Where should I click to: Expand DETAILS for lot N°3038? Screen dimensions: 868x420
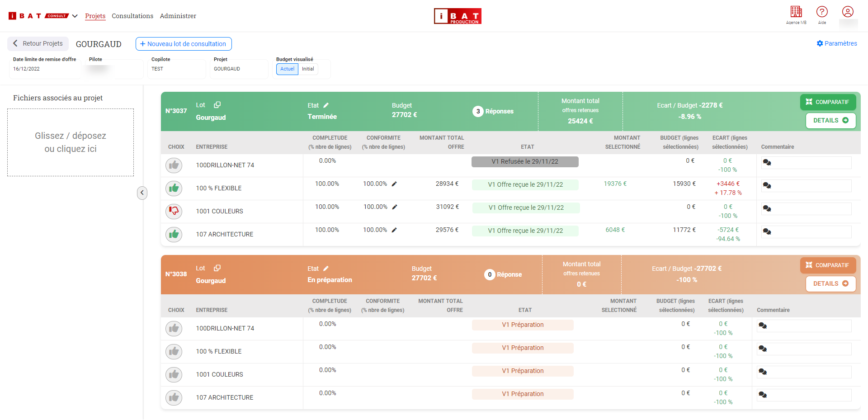pyautogui.click(x=830, y=284)
